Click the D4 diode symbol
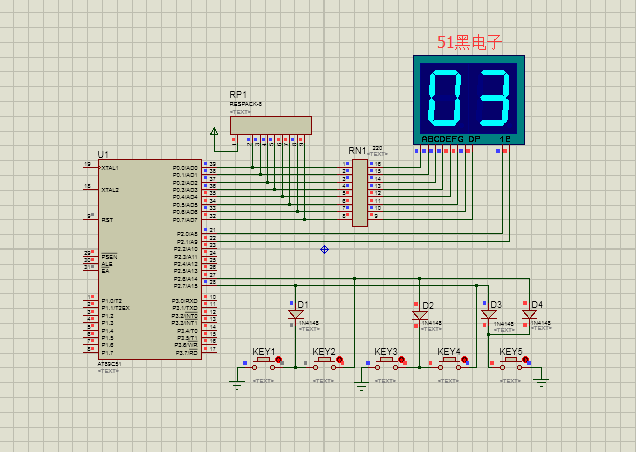Image resolution: width=636 pixels, height=452 pixels. pos(529,314)
